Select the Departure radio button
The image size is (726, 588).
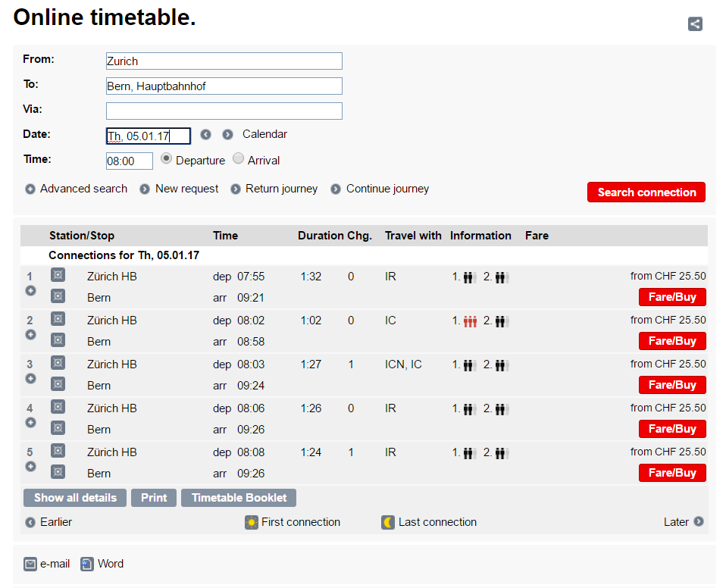point(166,158)
